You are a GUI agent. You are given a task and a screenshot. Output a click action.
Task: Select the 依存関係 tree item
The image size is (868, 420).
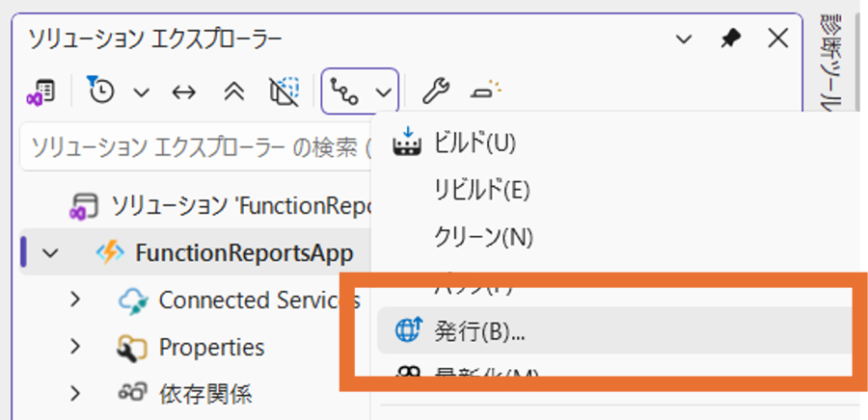pos(205,394)
